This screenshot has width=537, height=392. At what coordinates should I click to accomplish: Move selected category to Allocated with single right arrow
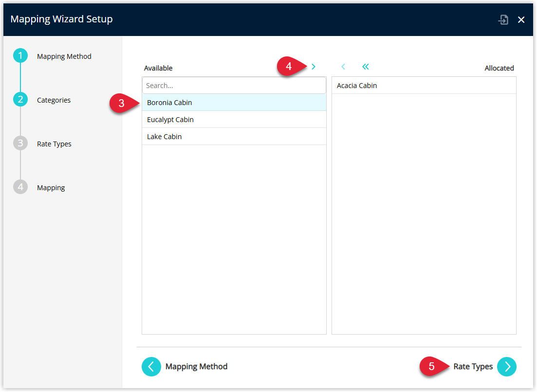(314, 67)
